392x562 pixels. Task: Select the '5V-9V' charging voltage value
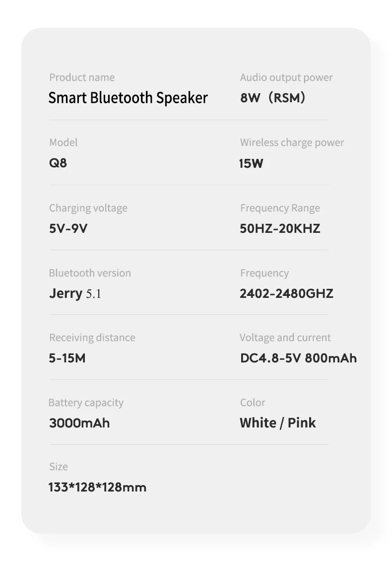pos(68,228)
